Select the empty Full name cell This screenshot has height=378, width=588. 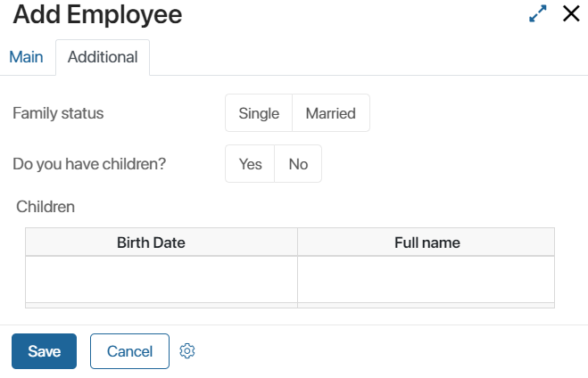coord(427,279)
